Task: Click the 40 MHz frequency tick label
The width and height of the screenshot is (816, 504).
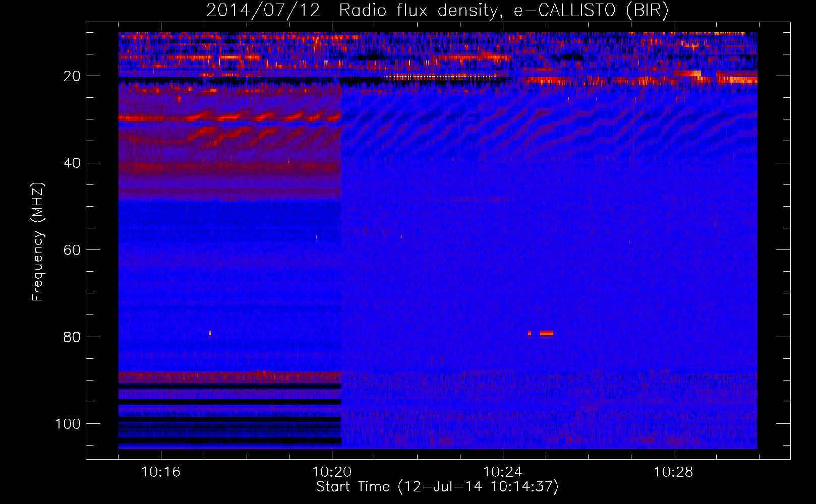Action: tap(72, 163)
